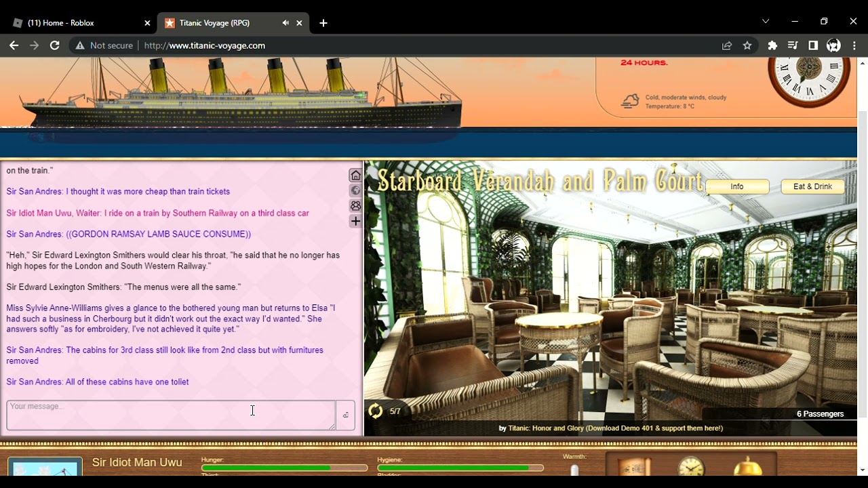Viewport: 868px width, 488px height.
Task: Click the GORDON RAMSAY LAMB SAUCE message
Action: 129,235
